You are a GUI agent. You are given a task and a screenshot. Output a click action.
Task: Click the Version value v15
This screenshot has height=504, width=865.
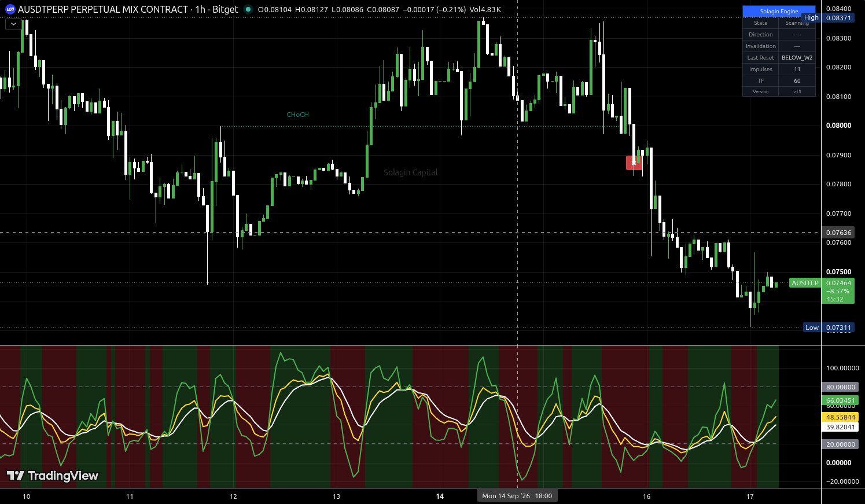797,92
